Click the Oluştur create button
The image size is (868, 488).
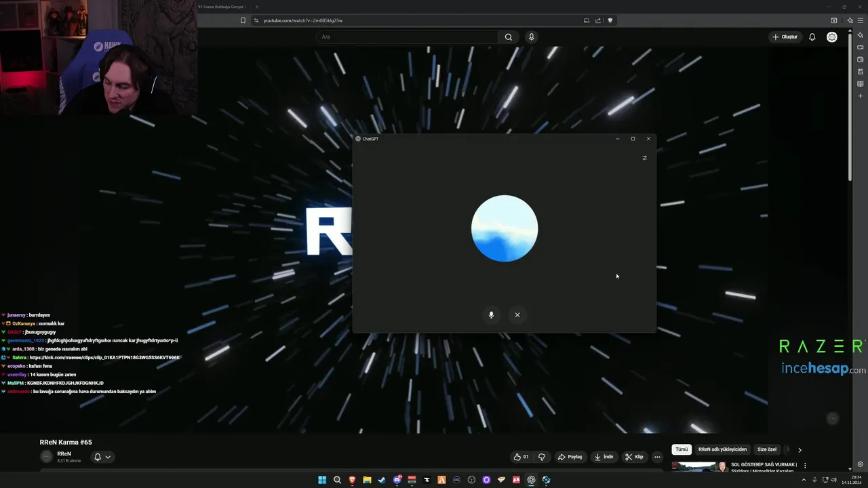click(785, 37)
